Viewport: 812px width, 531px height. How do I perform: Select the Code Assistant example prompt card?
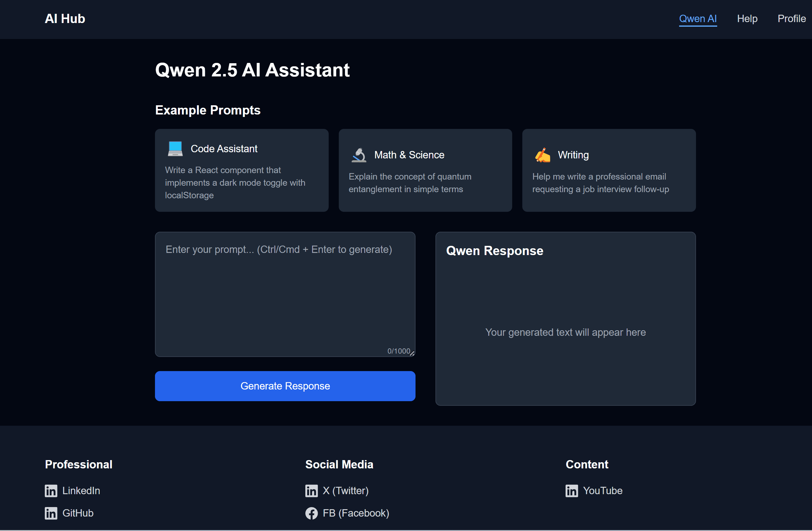coord(242,170)
